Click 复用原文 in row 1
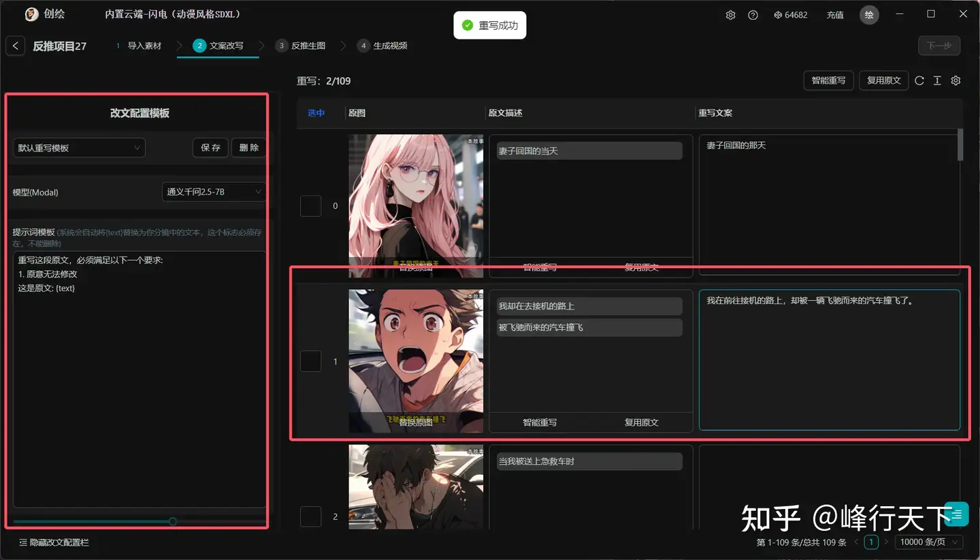 (642, 423)
